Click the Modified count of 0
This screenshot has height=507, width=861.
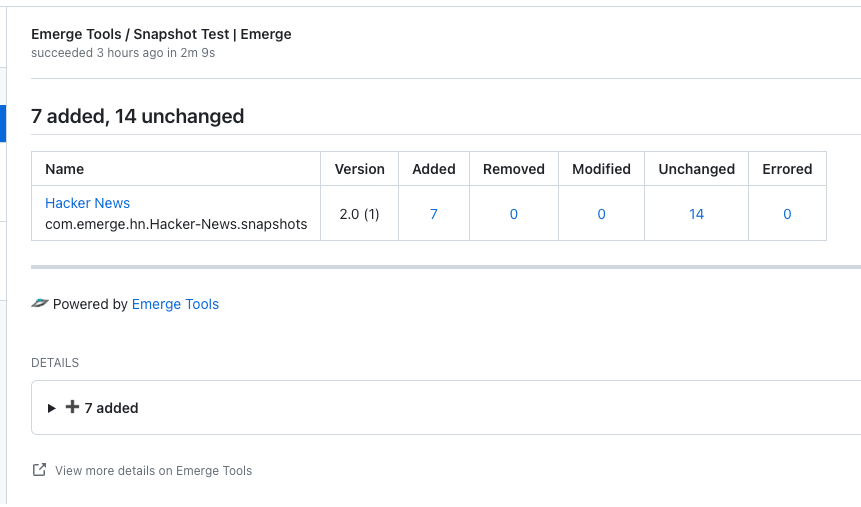(601, 214)
